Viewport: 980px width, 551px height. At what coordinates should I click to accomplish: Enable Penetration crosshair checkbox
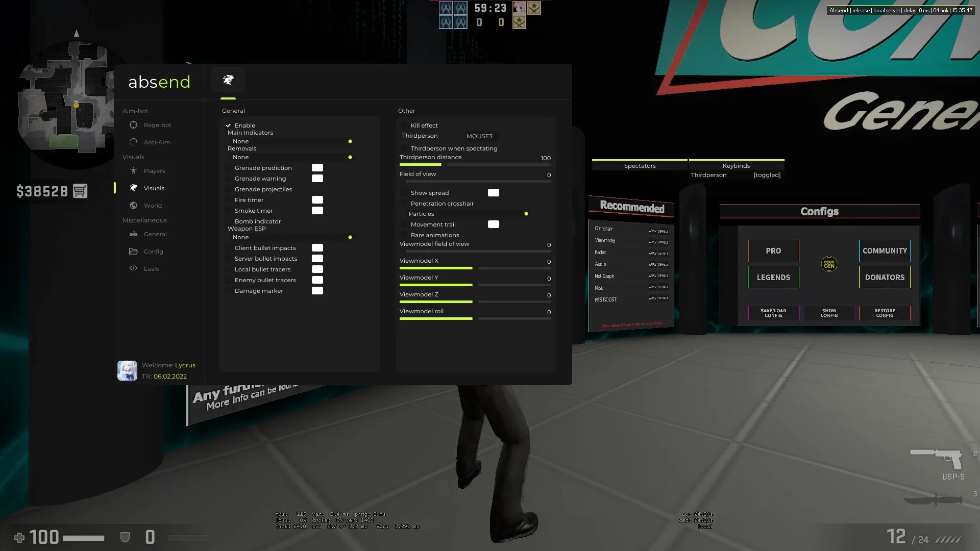click(x=405, y=204)
